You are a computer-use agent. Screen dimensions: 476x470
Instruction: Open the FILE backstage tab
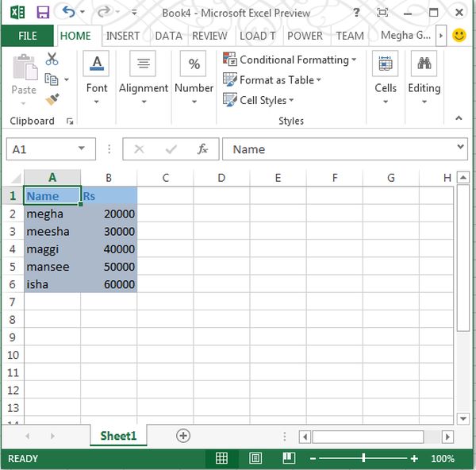pos(28,36)
